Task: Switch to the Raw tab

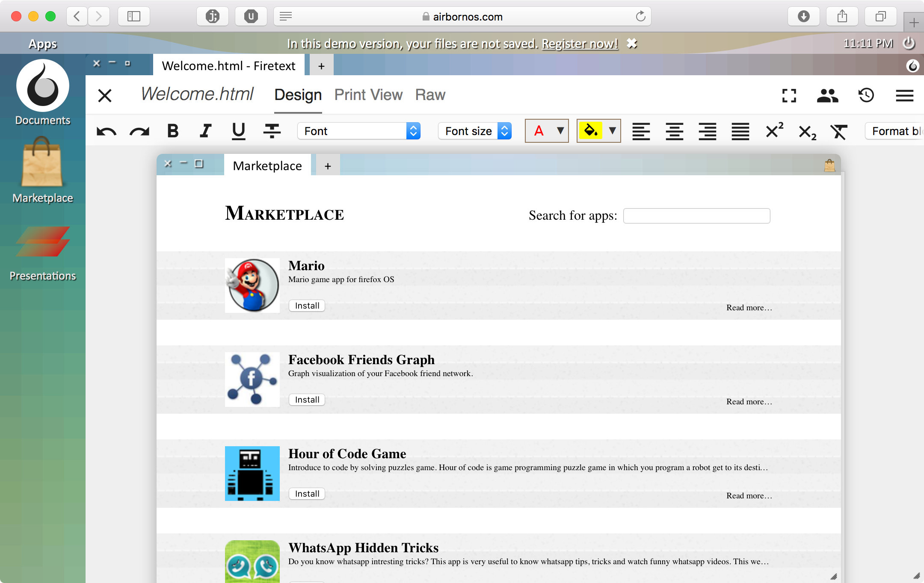Action: [x=431, y=95]
